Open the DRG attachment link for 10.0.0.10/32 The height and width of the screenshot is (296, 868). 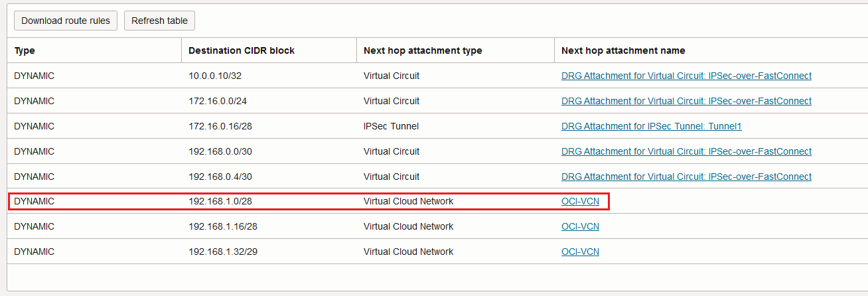pos(686,76)
